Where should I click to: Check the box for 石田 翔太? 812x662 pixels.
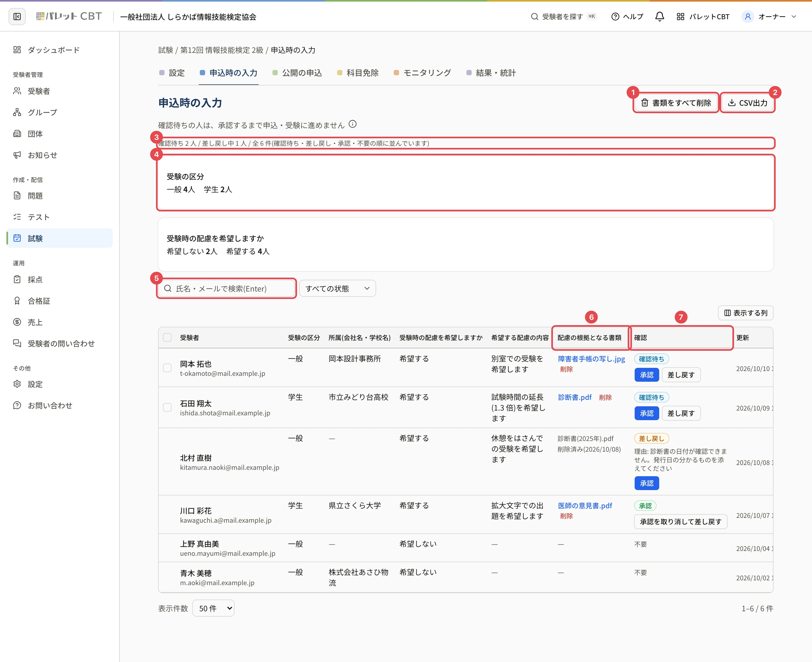tap(167, 407)
